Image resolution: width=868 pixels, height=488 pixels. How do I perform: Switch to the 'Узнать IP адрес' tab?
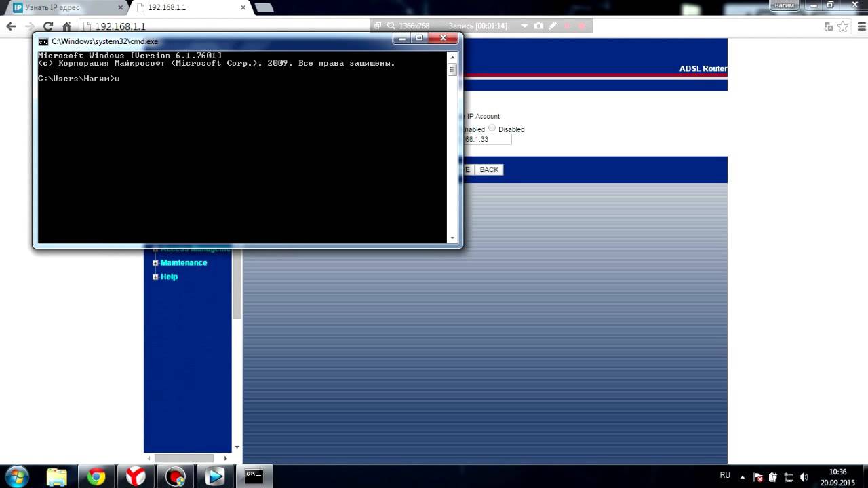65,7
